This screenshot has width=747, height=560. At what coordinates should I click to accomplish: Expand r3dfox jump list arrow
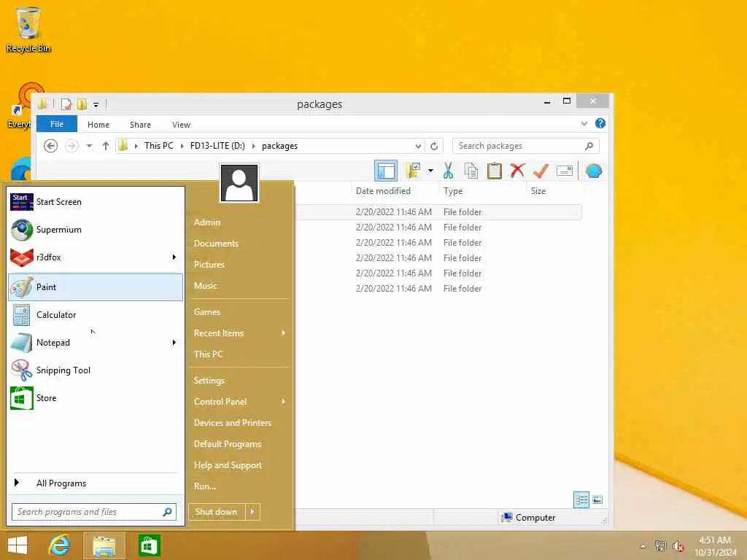174,257
